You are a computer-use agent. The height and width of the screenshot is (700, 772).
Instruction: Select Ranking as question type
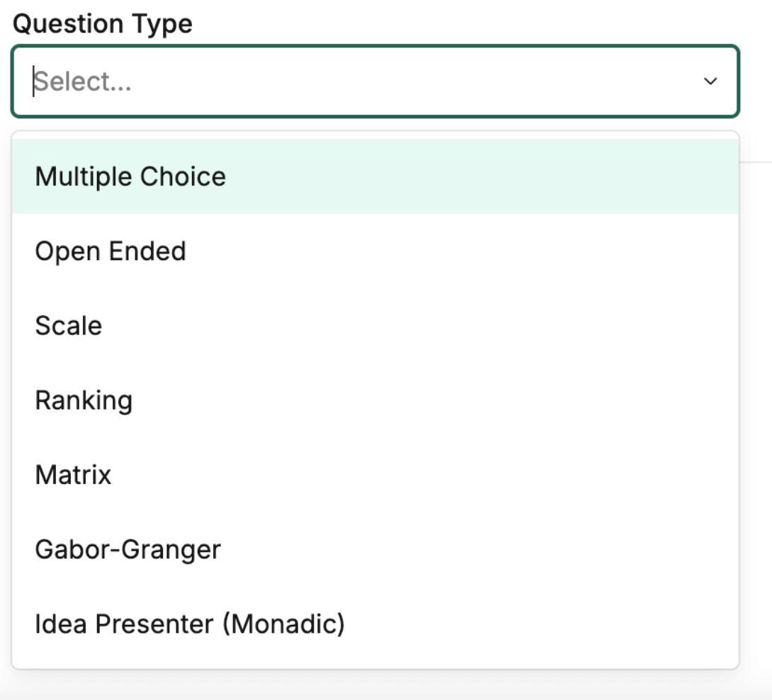(84, 400)
